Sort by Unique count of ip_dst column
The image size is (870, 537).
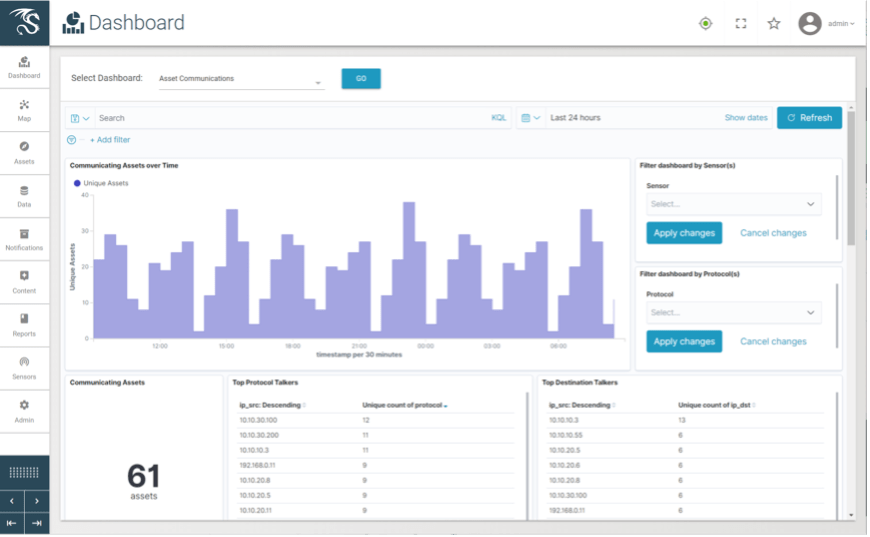click(716, 405)
